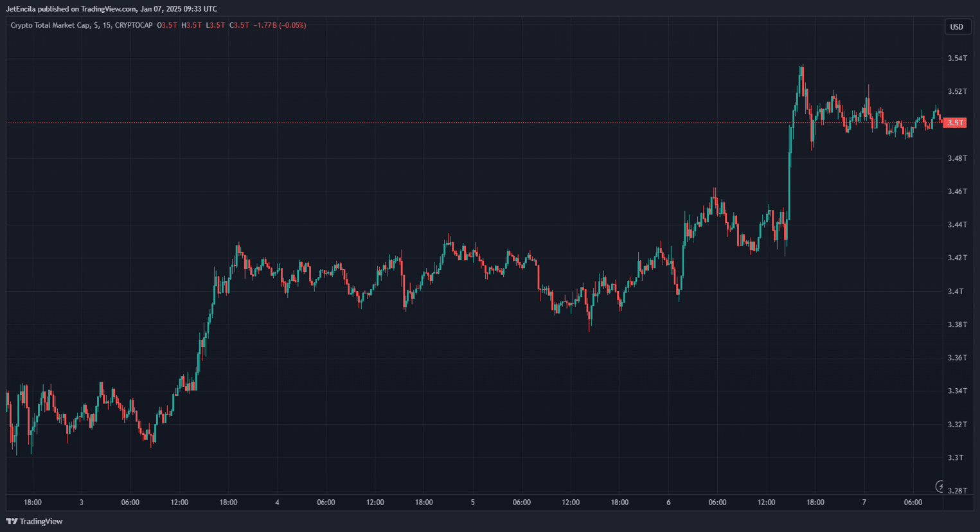Image resolution: width=980 pixels, height=532 pixels.
Task: Click the first 18:00 time axis label
Action: (x=33, y=502)
